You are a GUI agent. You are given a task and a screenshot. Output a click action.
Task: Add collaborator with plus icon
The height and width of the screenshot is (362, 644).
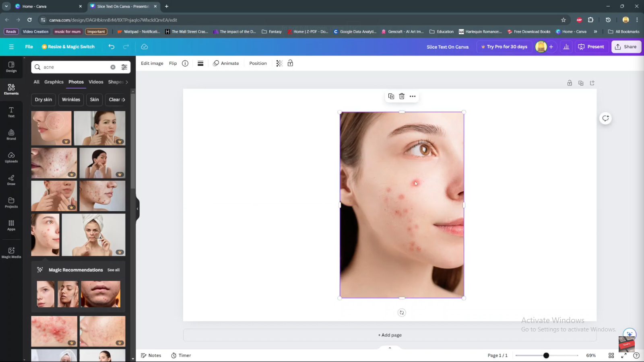coord(551,47)
